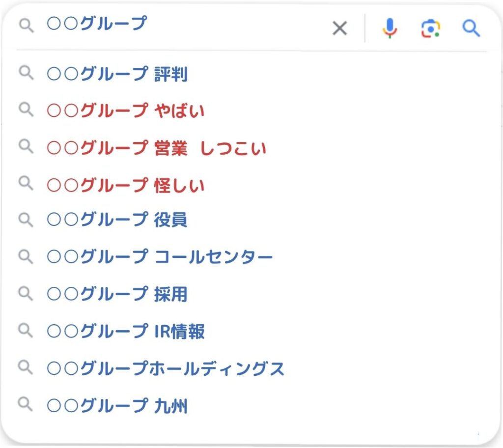Select the red '○○グループ やばい' suggestion
Viewport: 503px width, 448px height.
click(x=125, y=111)
